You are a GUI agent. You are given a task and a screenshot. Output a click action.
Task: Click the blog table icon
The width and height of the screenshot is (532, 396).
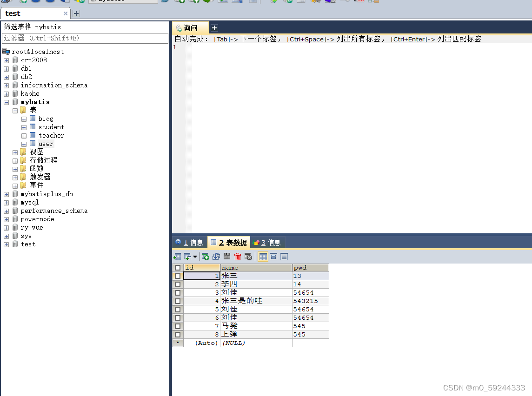coord(33,119)
